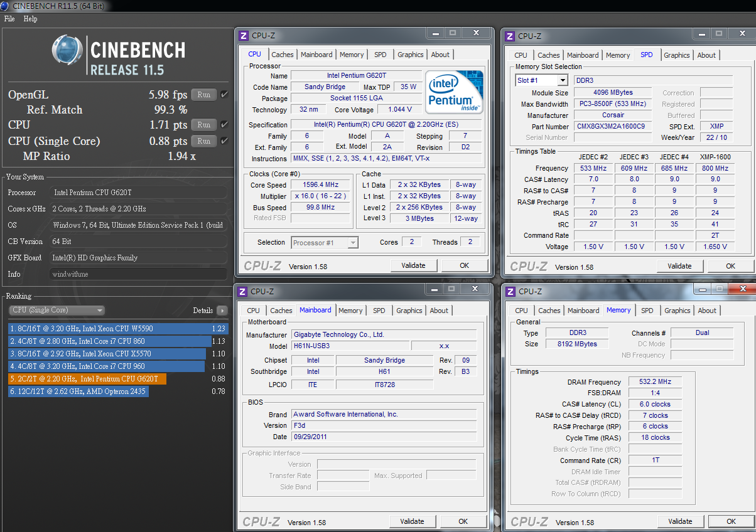Open Graphics tab in SPD window
Viewport: 756px width, 532px height.
pyautogui.click(x=677, y=55)
